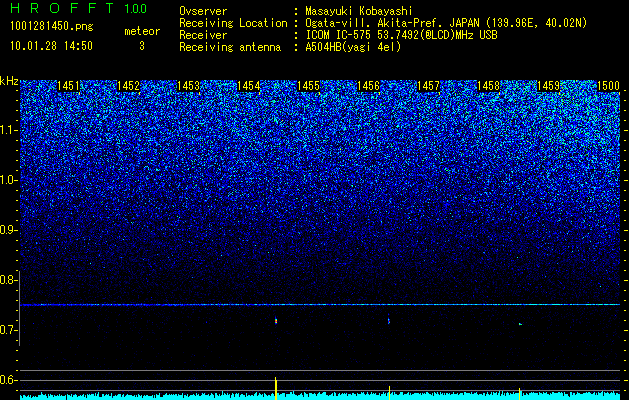
Task: Click the 0.8 kHz axis label
Action: 7,280
